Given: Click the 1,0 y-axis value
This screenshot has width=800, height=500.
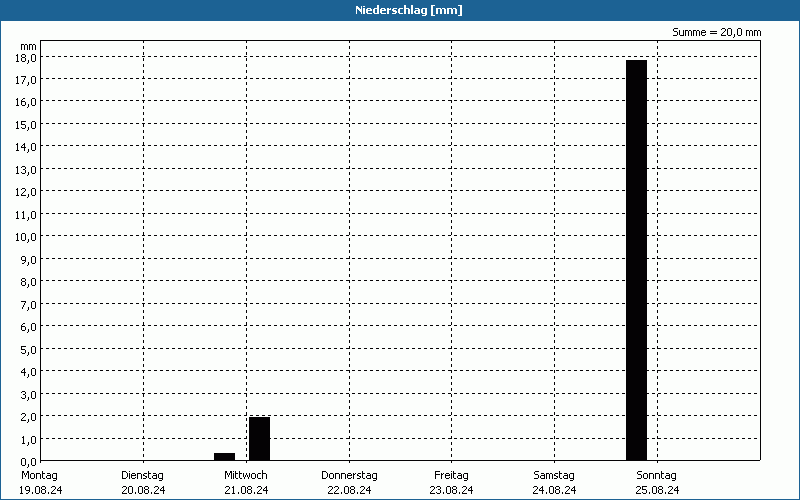Looking at the screenshot, I should coord(28,439).
